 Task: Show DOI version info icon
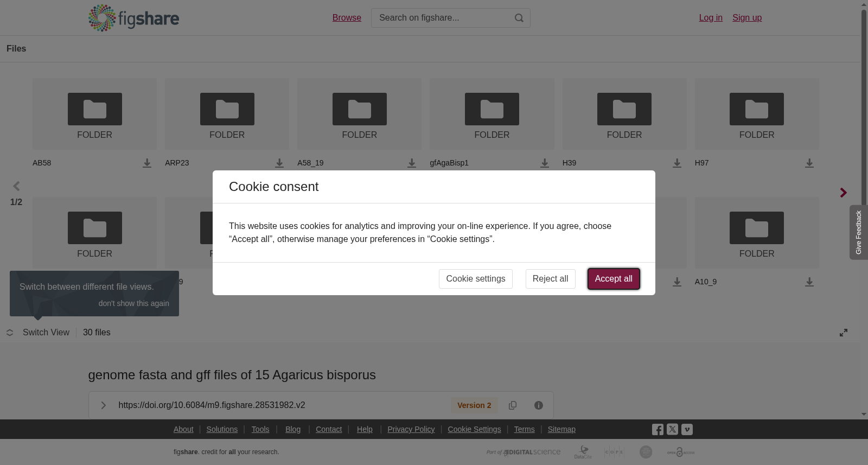point(539,405)
